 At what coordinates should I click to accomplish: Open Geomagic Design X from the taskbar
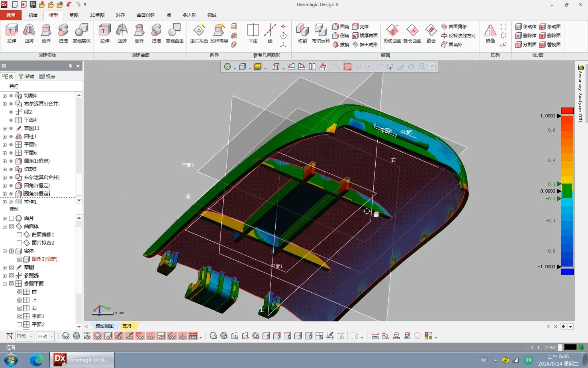[x=82, y=359]
